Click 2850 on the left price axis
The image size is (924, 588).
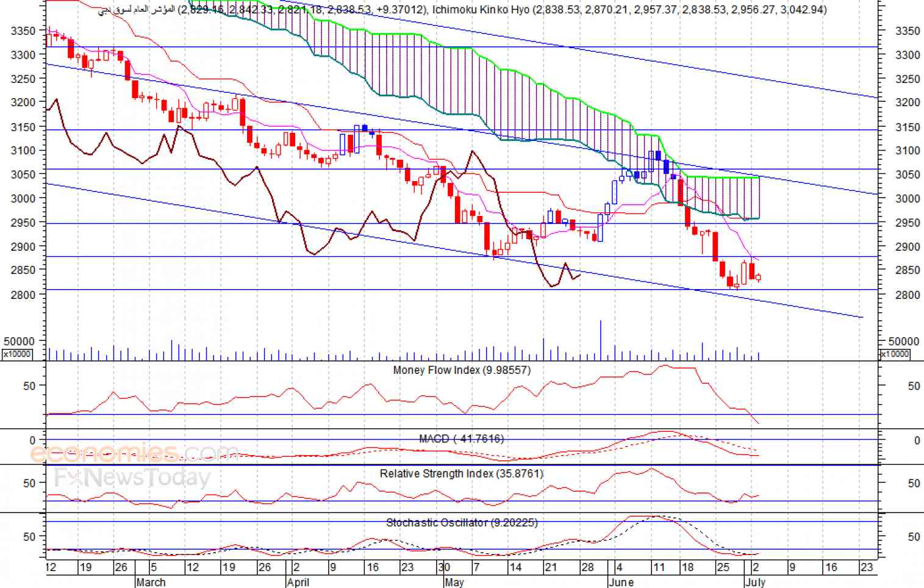click(23, 270)
